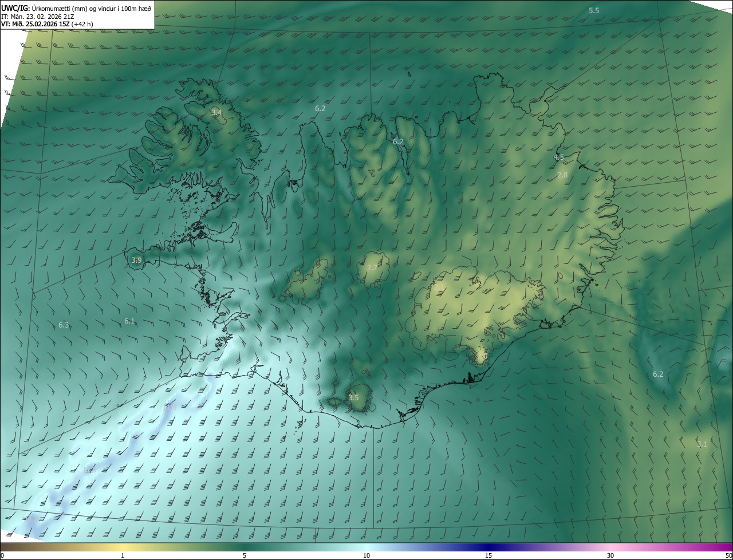Click the '5' tick on the color scale
The width and height of the screenshot is (733, 560).
click(245, 555)
